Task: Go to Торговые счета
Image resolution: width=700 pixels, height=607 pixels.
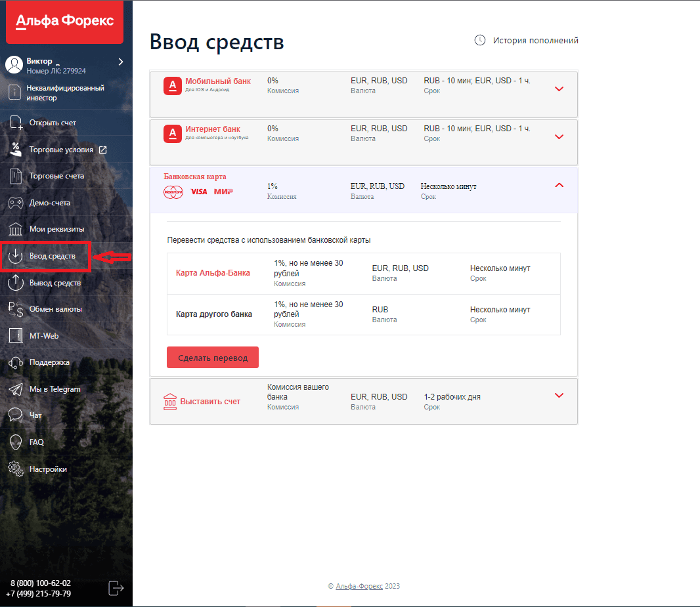Action: click(56, 176)
